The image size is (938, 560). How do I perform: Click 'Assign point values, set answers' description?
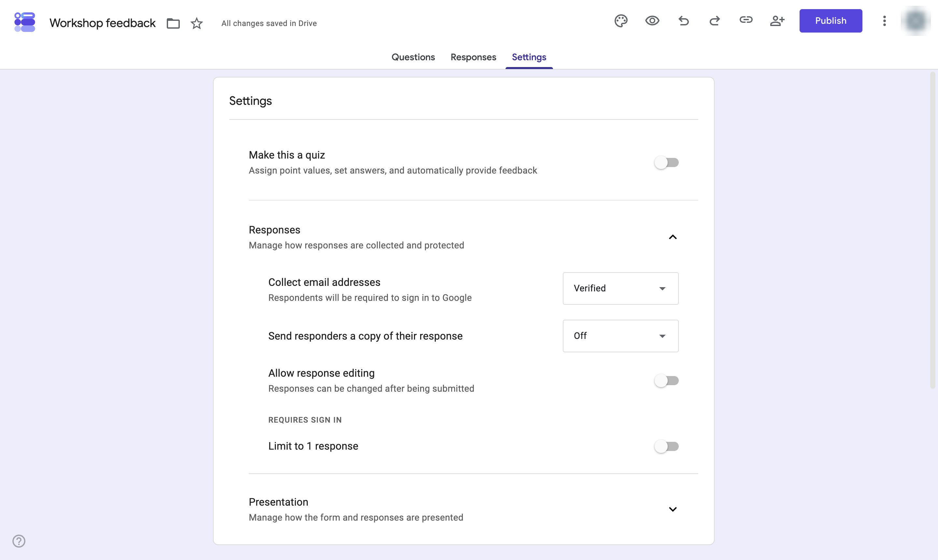click(392, 171)
